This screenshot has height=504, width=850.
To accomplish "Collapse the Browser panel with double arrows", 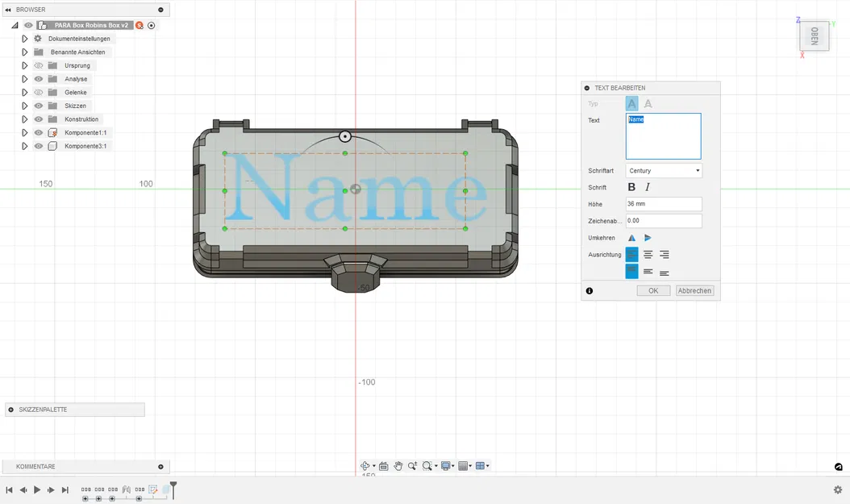I will click(8, 10).
